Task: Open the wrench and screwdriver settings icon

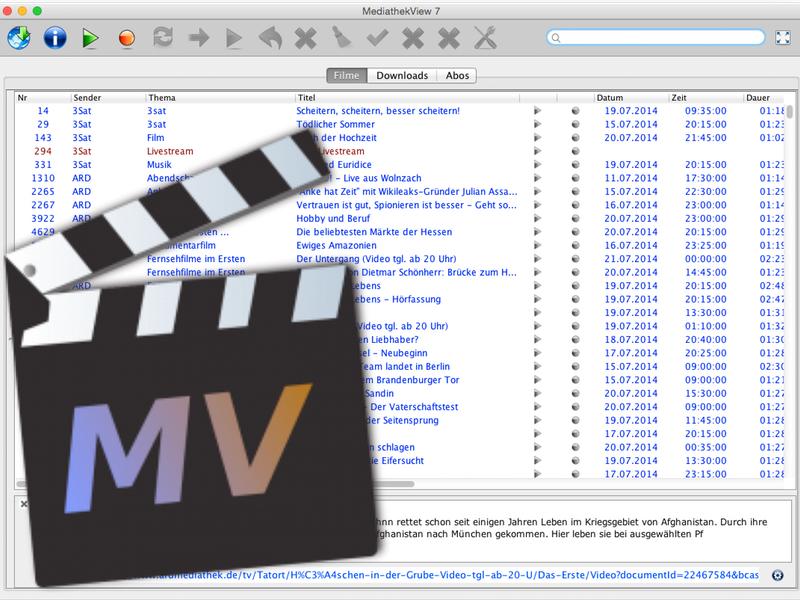Action: tap(485, 38)
